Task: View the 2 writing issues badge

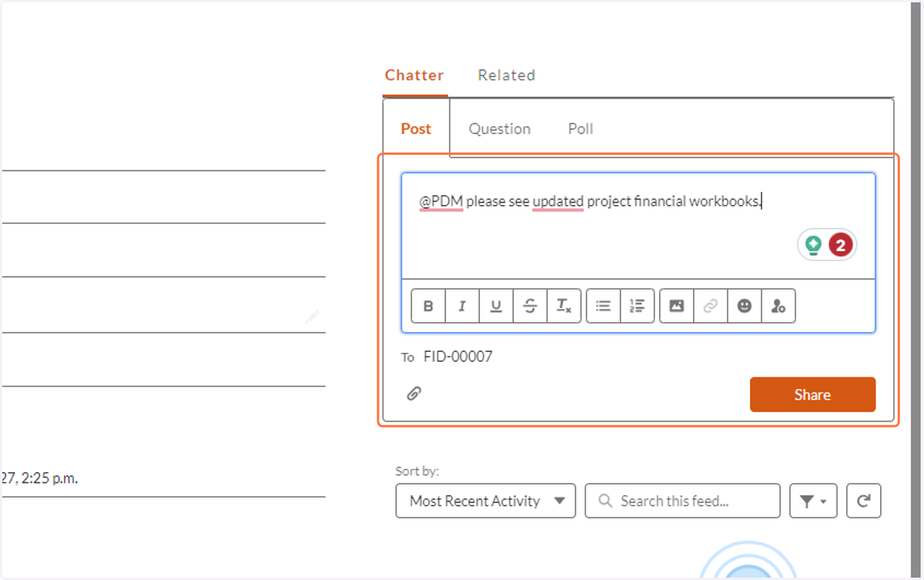Action: click(x=840, y=246)
